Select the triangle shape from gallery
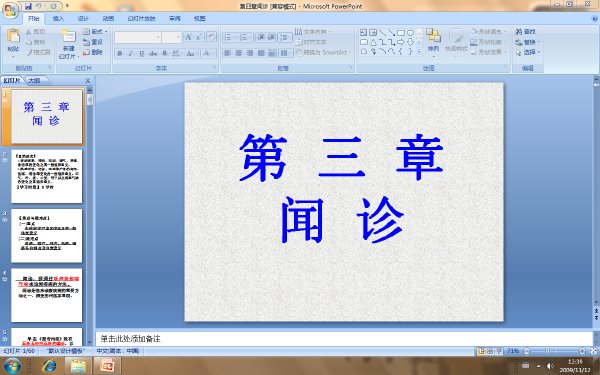The width and height of the screenshot is (600, 375). [x=373, y=42]
